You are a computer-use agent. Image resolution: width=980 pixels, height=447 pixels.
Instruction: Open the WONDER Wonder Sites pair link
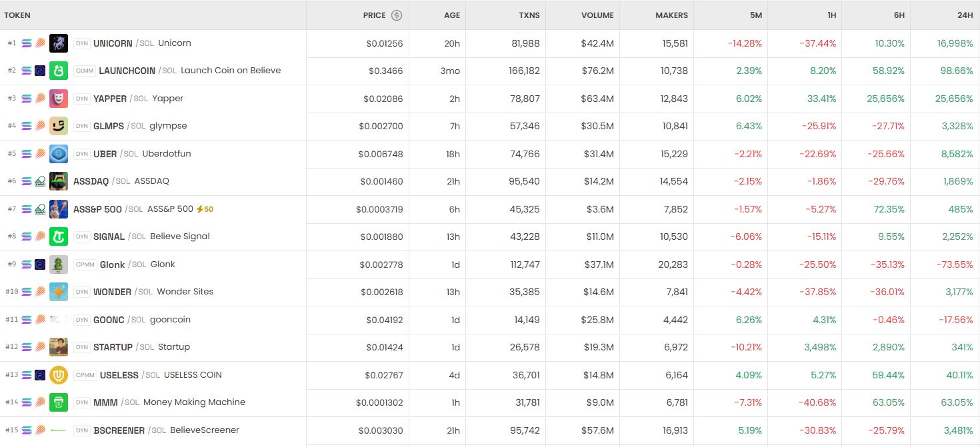(x=153, y=292)
